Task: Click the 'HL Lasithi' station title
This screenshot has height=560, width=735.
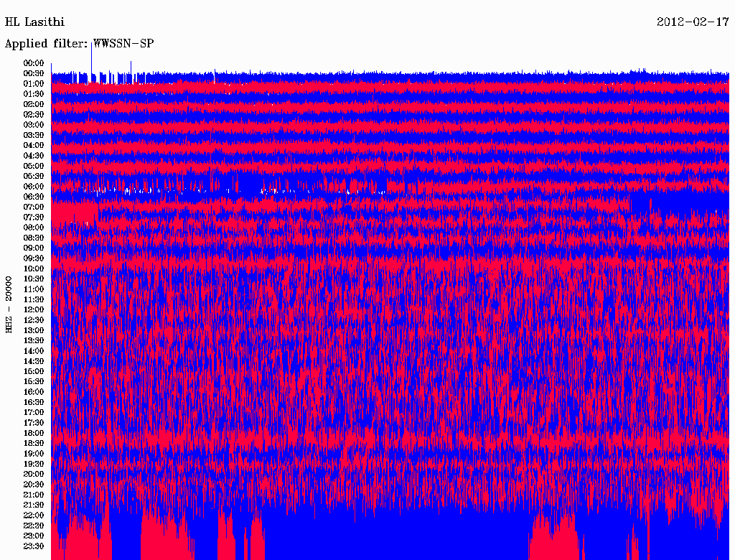Action: tap(34, 22)
